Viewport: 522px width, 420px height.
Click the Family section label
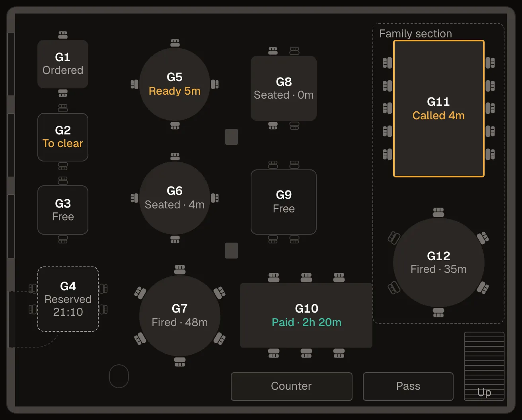pos(415,34)
